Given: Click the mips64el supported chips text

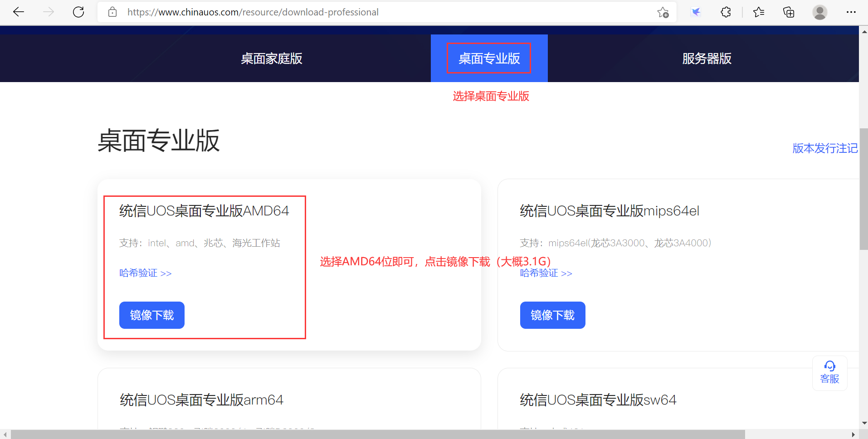Looking at the screenshot, I should tap(615, 243).
